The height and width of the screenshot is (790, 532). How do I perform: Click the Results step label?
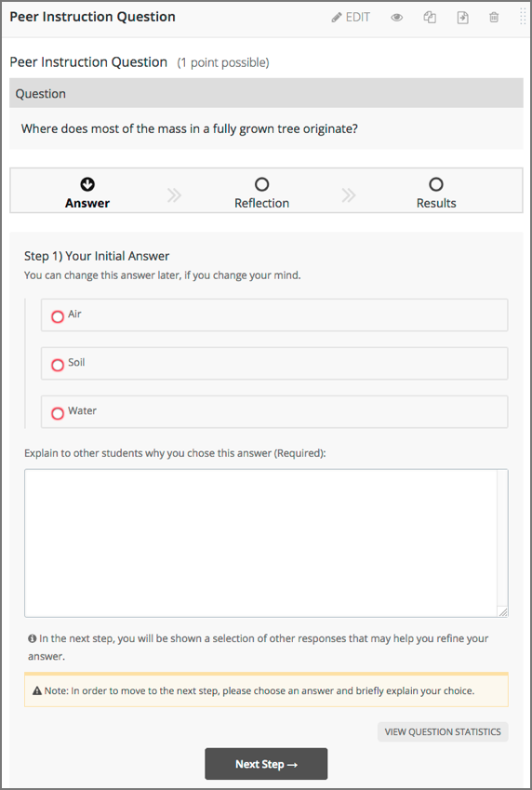[436, 203]
